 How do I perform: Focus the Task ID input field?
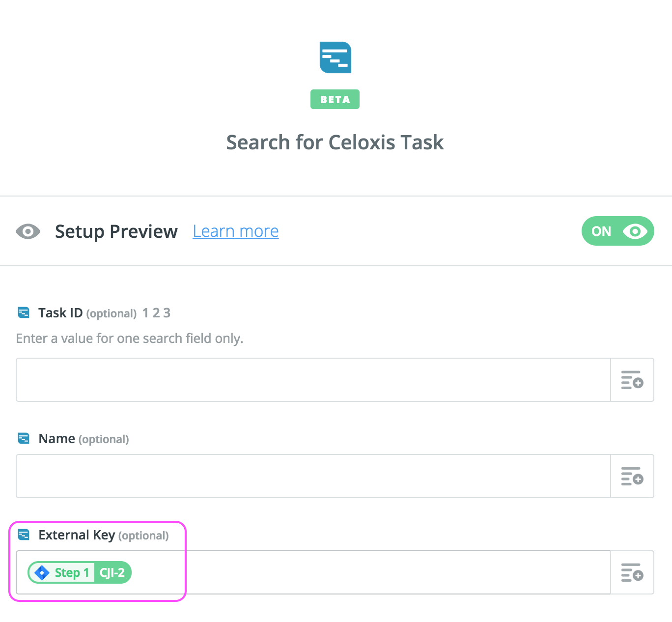313,380
